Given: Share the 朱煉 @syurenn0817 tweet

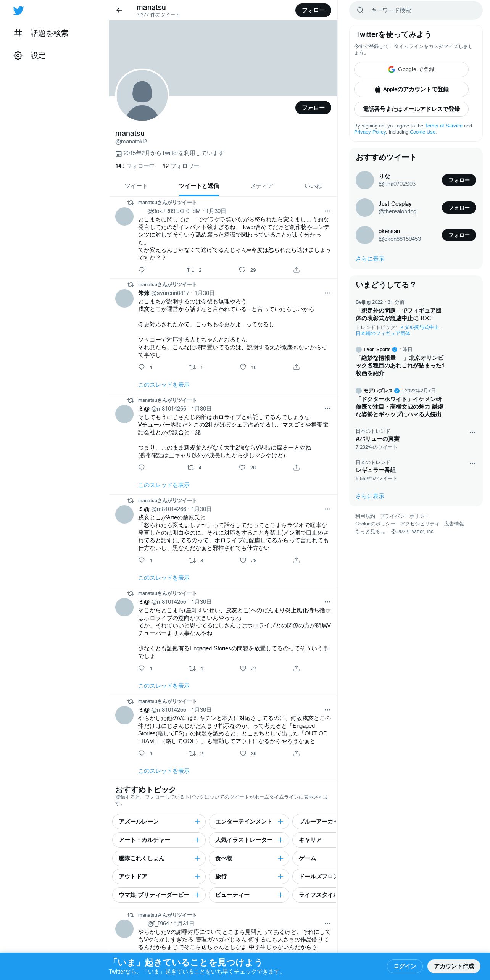Looking at the screenshot, I should pyautogui.click(x=297, y=367).
